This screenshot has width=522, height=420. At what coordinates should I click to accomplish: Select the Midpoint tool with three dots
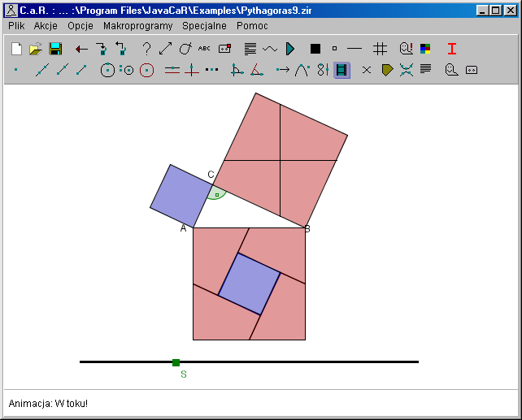(x=211, y=70)
